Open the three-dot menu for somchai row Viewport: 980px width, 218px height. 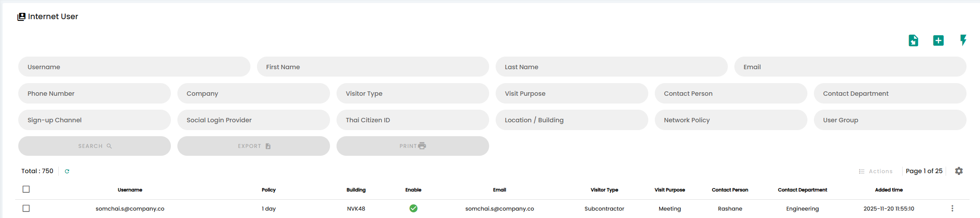952,208
